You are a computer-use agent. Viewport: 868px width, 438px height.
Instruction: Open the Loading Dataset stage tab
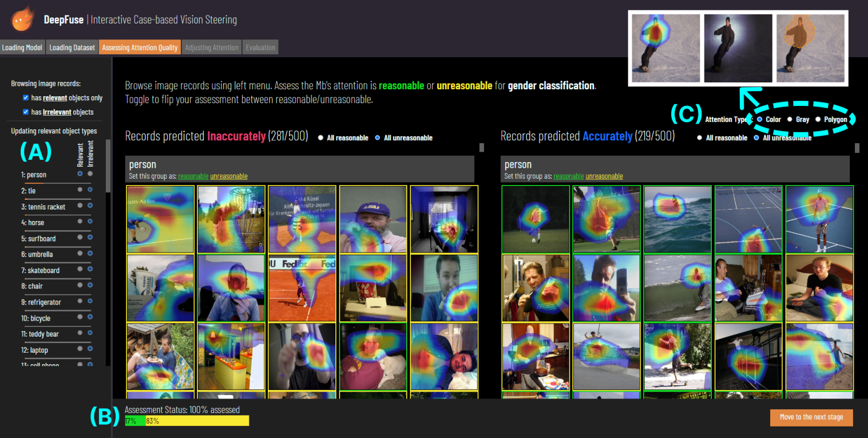tap(72, 48)
